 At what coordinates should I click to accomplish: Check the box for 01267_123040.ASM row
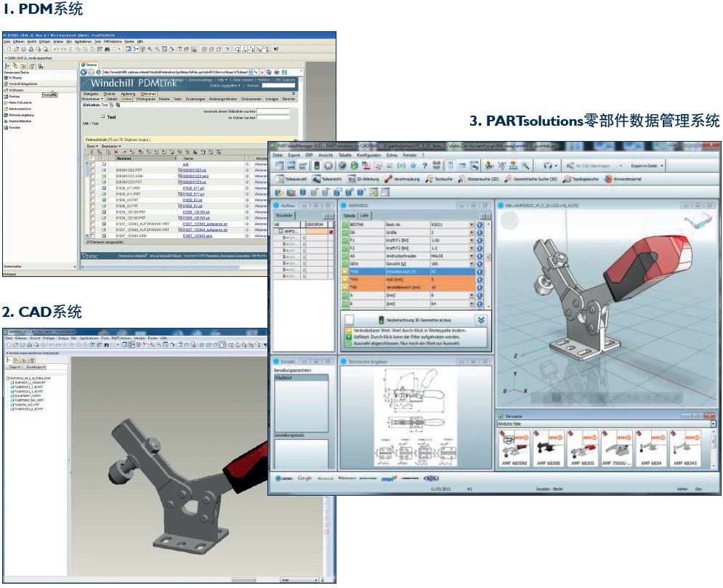[x=92, y=235]
